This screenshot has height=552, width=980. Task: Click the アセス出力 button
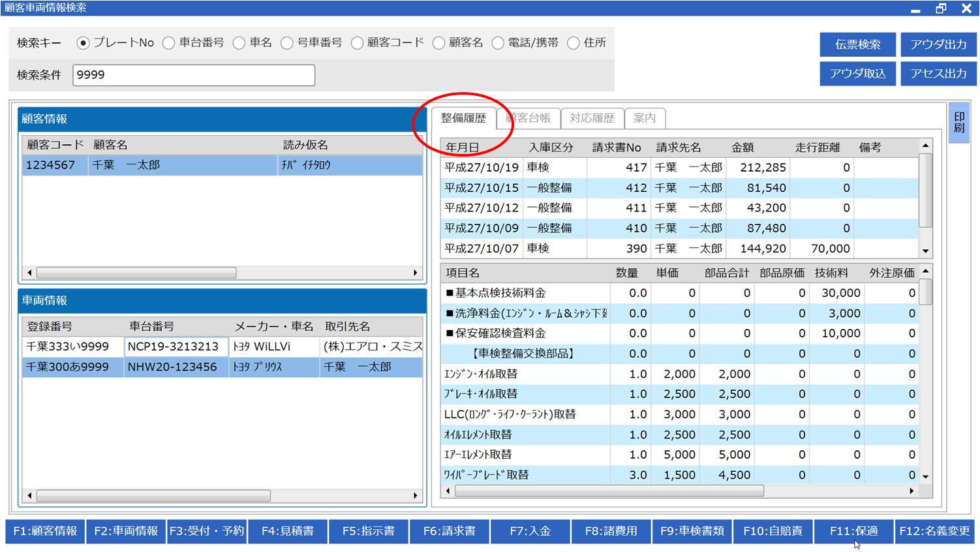[938, 74]
